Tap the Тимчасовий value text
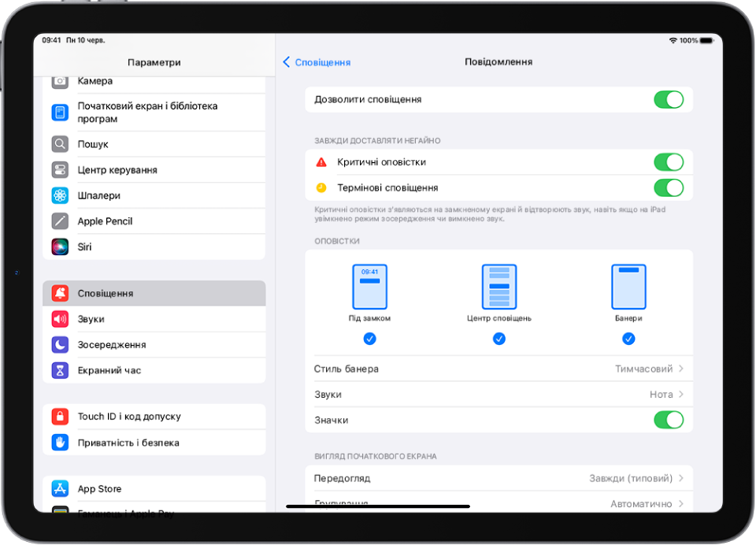This screenshot has height=545, width=756. click(643, 369)
